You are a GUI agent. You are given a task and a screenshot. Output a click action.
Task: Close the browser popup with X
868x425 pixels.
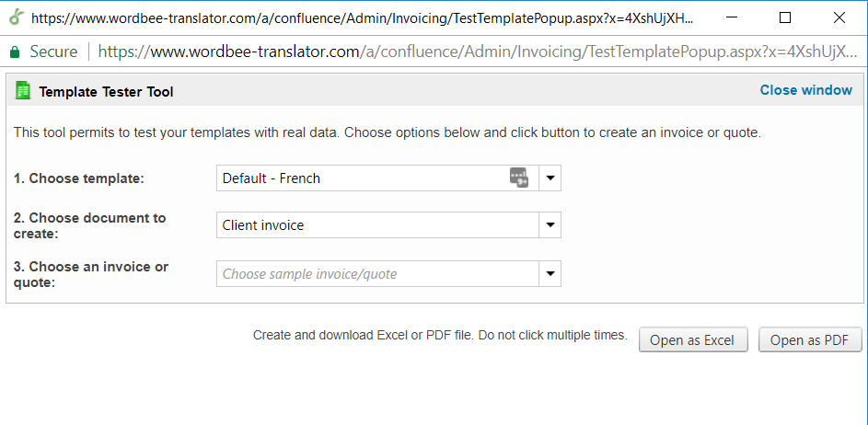[x=839, y=17]
